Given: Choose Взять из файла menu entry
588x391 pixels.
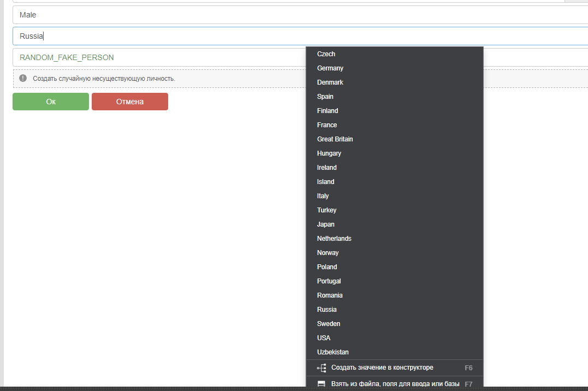Looking at the screenshot, I should (395, 384).
